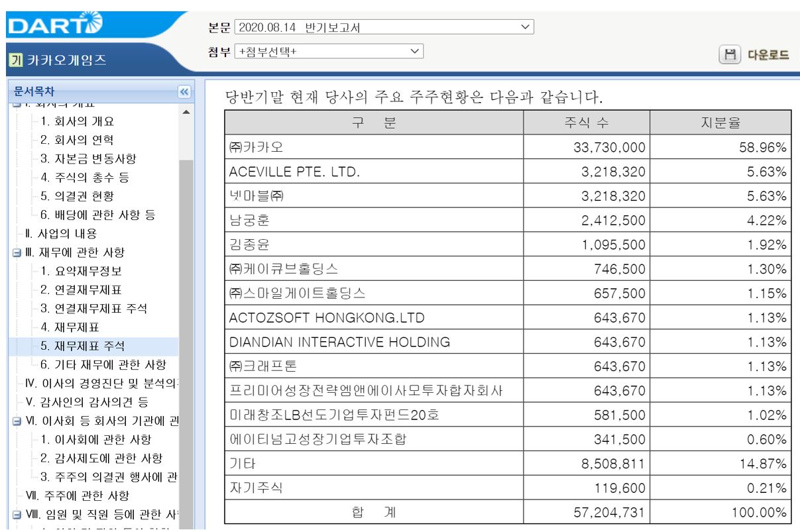Viewport: 800px width, 532px height.
Task: Open the 본문 report dropdown
Action: (384, 27)
